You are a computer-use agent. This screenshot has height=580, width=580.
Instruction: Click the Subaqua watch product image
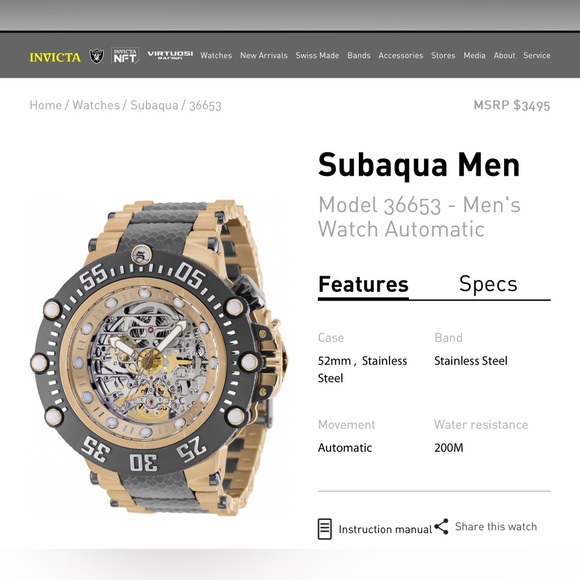click(x=159, y=358)
